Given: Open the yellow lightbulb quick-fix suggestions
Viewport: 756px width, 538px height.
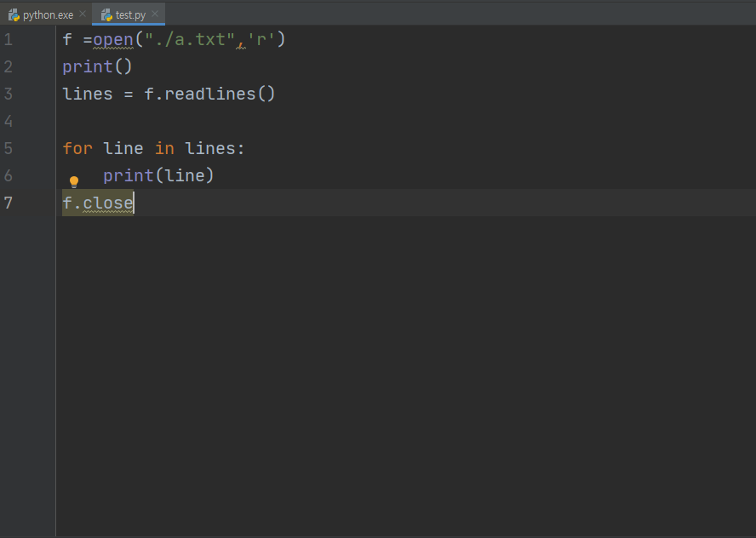Looking at the screenshot, I should 74,181.
